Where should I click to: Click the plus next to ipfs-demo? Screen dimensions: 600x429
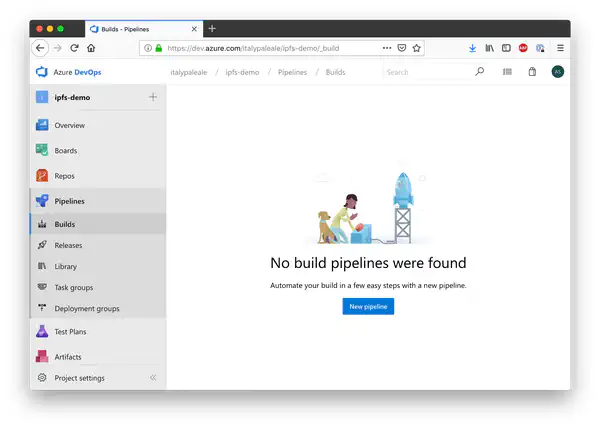tap(152, 97)
